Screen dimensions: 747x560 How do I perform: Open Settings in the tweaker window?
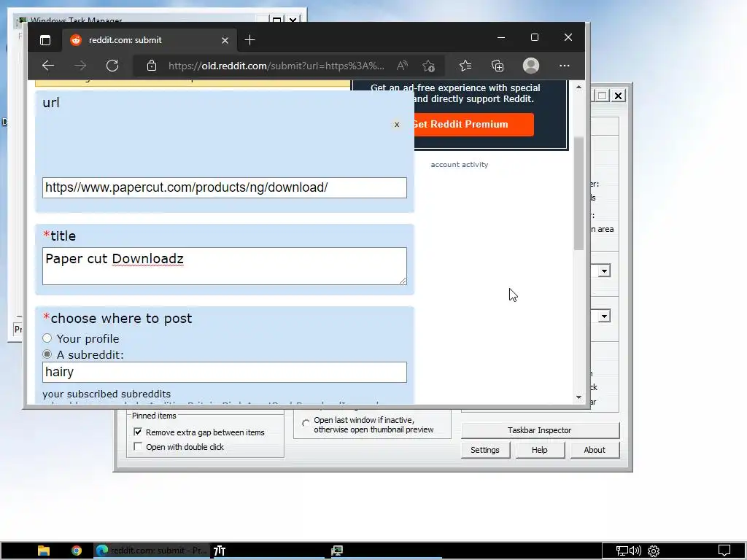pyautogui.click(x=485, y=450)
